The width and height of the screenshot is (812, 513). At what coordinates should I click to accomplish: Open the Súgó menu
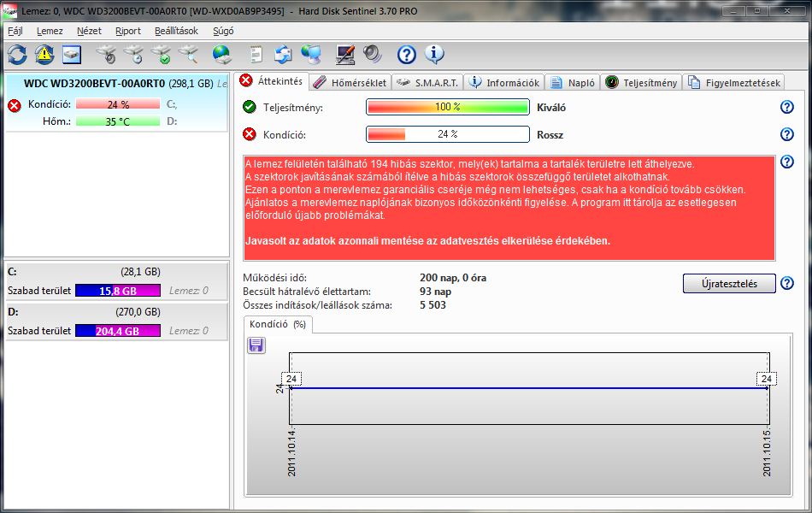coord(223,31)
